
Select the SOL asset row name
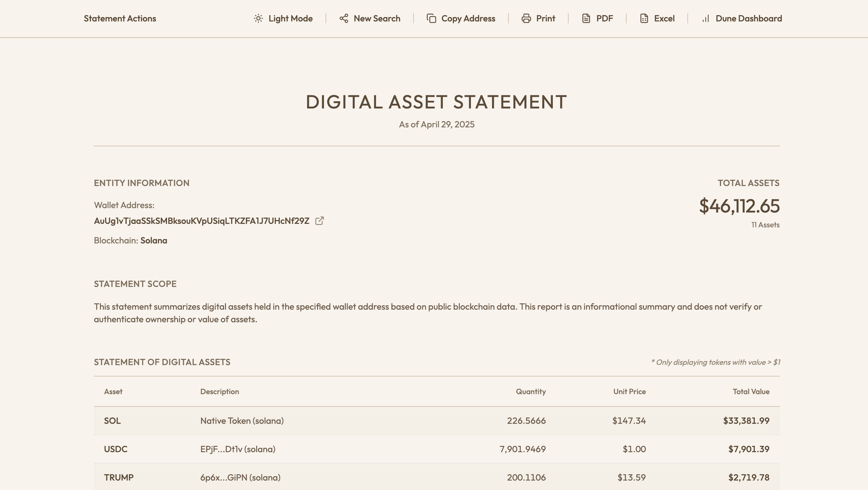tap(112, 421)
